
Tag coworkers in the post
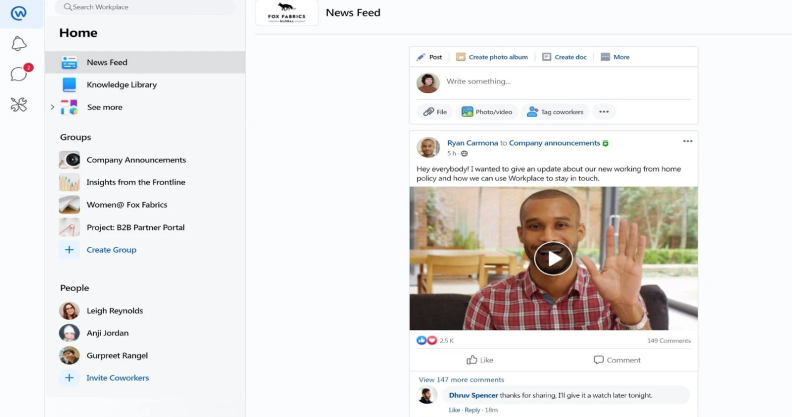(555, 112)
